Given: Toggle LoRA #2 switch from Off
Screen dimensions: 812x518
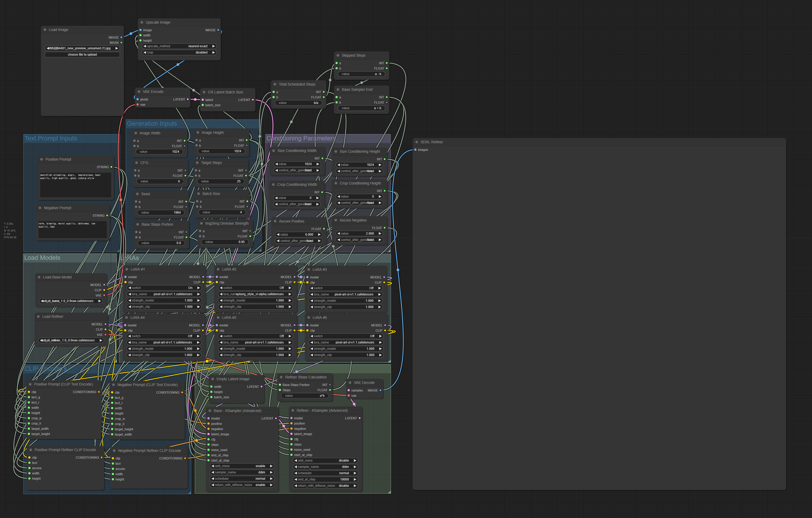Looking at the screenshot, I should 255,288.
